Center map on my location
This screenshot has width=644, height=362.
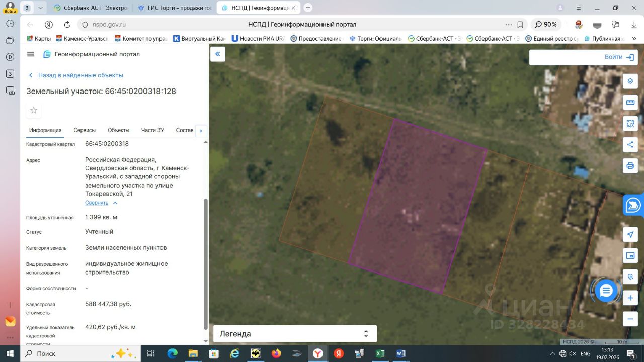pyautogui.click(x=630, y=234)
